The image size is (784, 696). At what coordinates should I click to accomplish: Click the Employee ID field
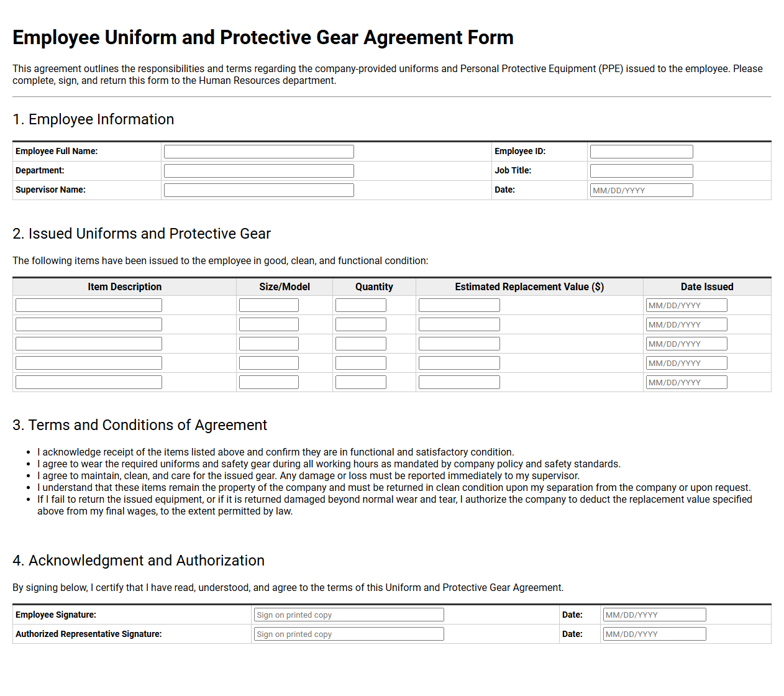(x=641, y=152)
